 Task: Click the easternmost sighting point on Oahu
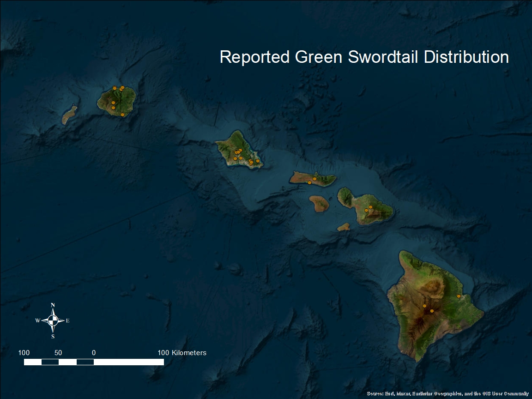click(x=258, y=161)
